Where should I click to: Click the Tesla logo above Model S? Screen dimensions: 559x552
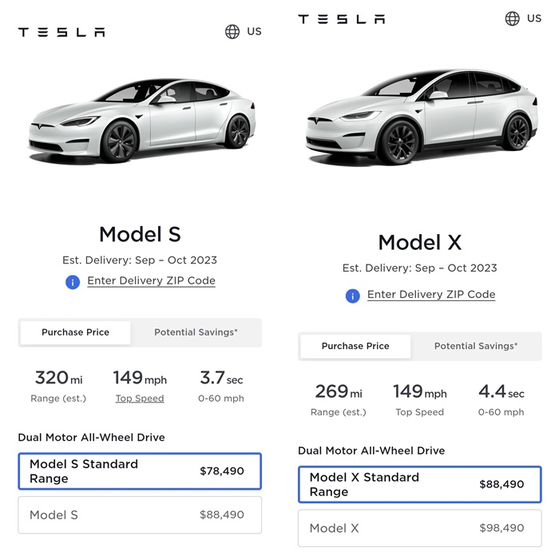[x=62, y=32]
